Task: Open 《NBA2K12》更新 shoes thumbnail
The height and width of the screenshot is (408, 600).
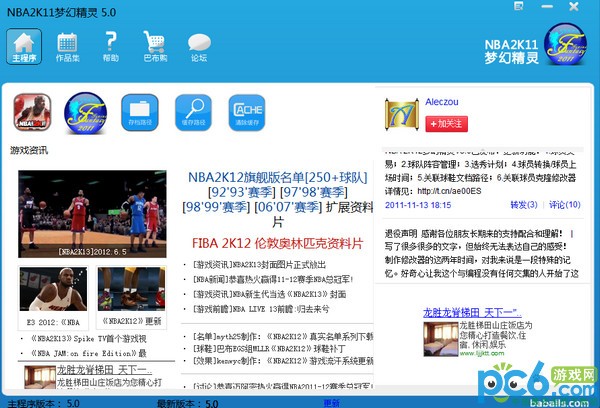Action: [x=132, y=289]
